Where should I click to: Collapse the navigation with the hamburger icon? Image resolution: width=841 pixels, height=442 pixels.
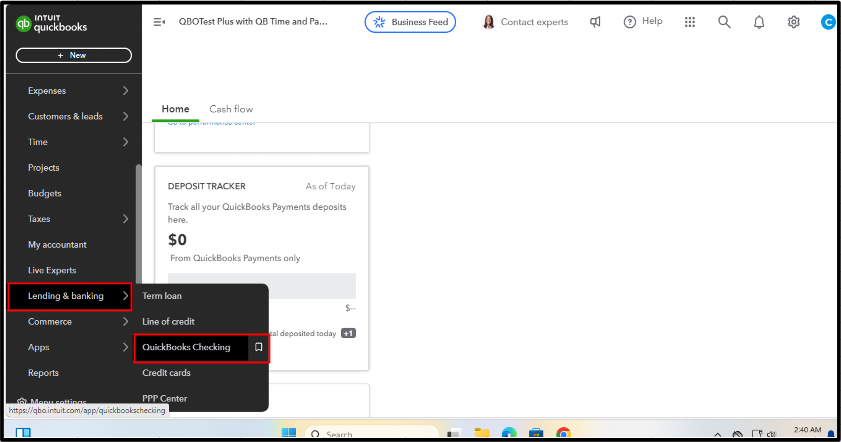159,22
